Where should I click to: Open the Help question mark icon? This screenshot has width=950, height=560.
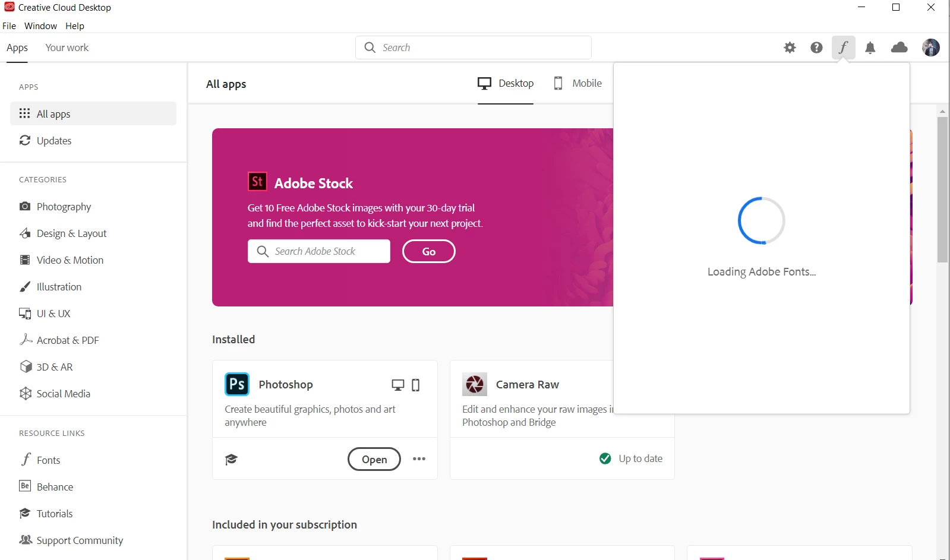click(x=816, y=48)
